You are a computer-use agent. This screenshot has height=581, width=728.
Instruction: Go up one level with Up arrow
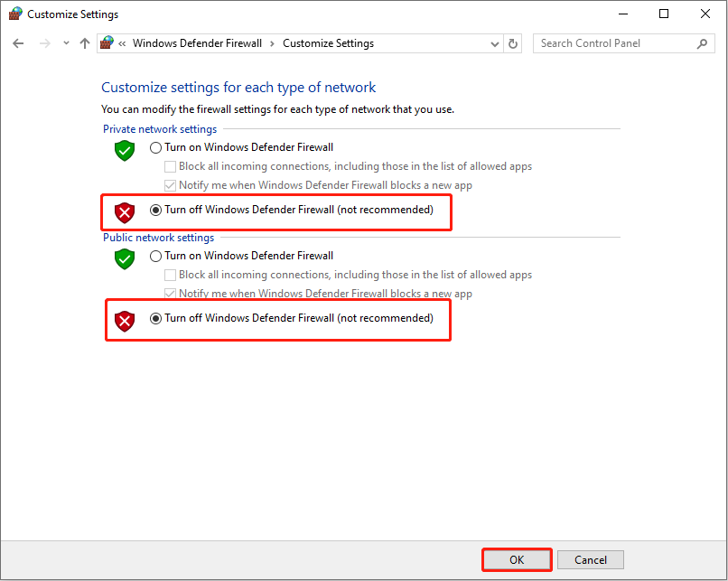pyautogui.click(x=85, y=43)
